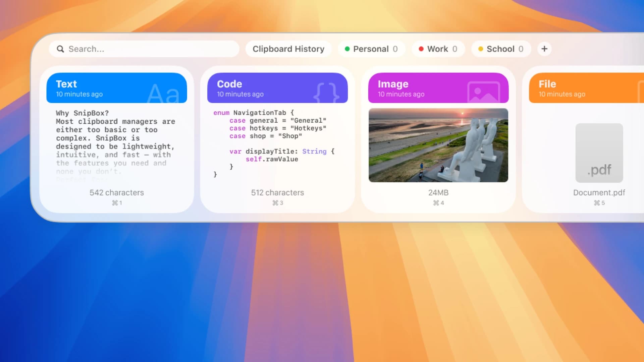Click the 'enum NavigationTab {' code line
This screenshot has width=644, height=362.
254,113
